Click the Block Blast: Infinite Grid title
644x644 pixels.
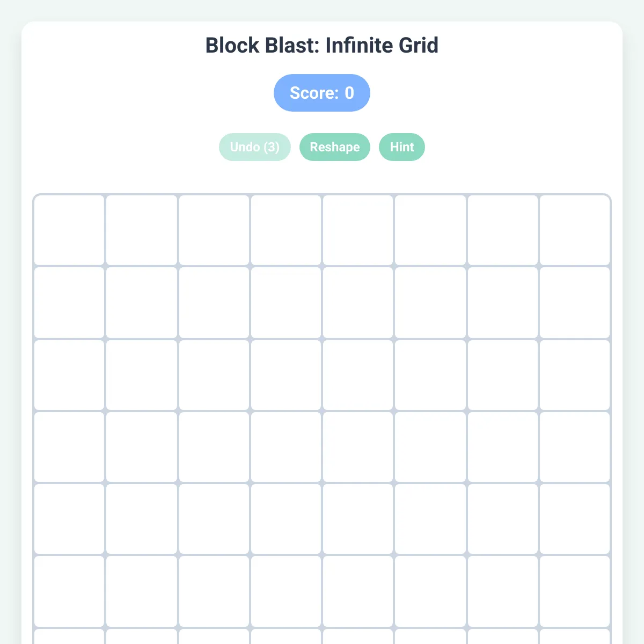click(x=322, y=46)
